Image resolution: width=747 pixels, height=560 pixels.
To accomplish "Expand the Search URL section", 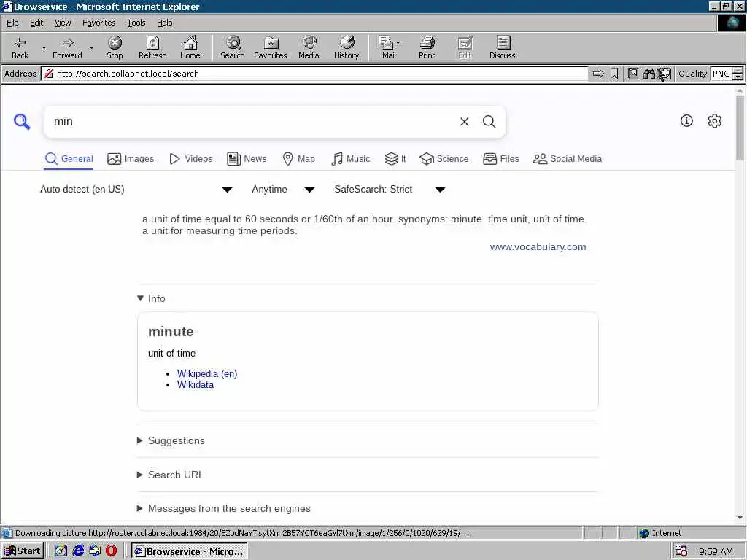I will (x=171, y=475).
